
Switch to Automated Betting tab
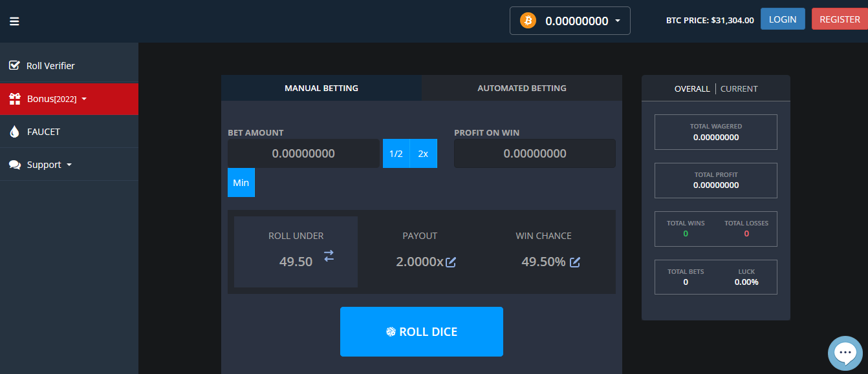click(x=522, y=88)
